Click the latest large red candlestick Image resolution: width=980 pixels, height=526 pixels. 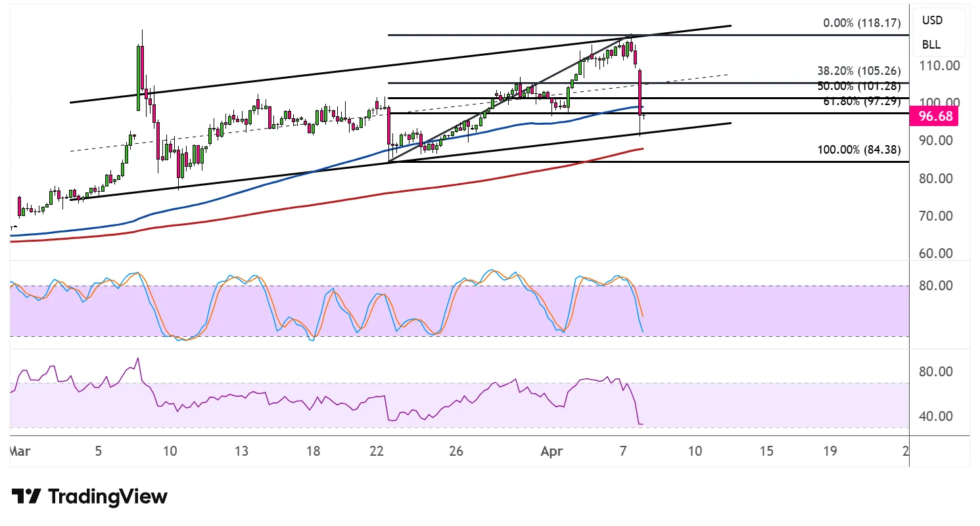[x=640, y=92]
